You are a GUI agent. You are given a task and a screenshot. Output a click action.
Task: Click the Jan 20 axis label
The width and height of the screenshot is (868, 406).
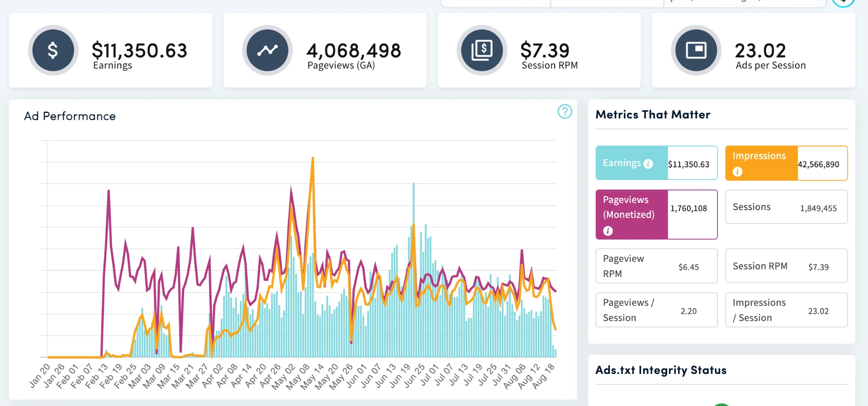point(39,376)
